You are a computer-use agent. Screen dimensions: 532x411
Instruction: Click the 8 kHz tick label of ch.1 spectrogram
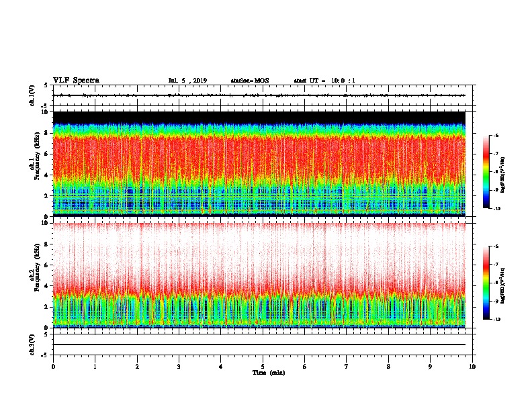[x=46, y=133]
